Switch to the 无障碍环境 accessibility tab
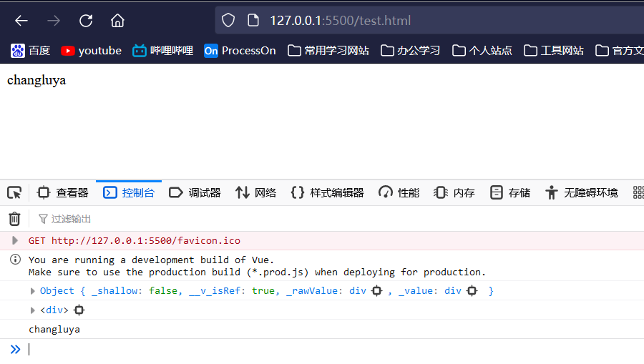The width and height of the screenshot is (644, 364). (x=582, y=193)
